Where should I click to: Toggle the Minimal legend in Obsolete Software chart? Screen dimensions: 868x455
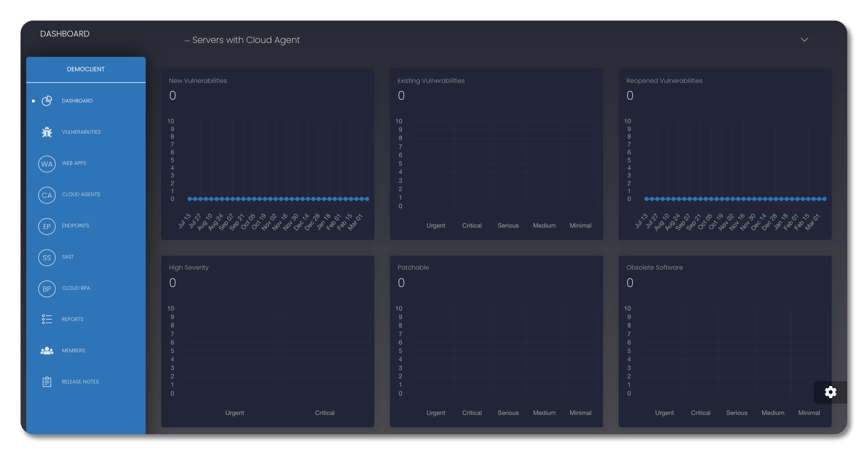tap(809, 413)
